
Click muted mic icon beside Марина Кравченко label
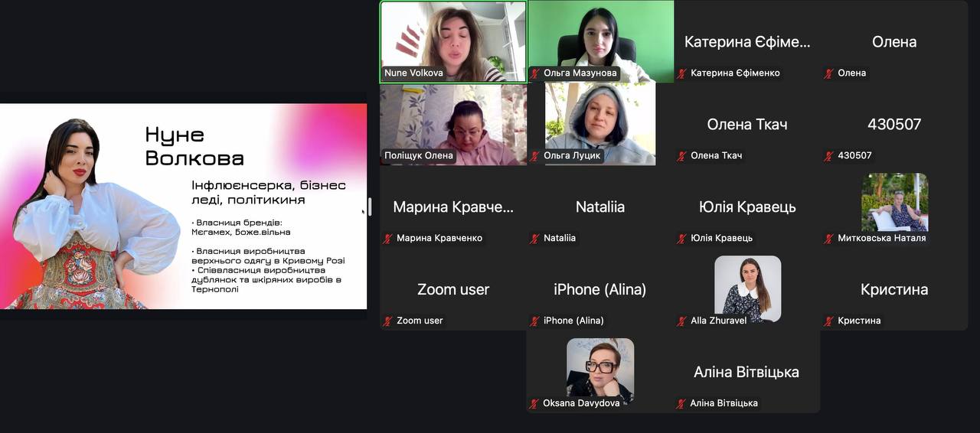[388, 239]
